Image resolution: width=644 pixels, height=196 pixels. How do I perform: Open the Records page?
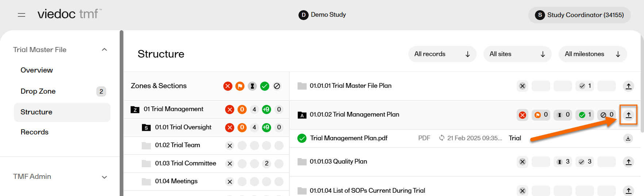(x=35, y=132)
